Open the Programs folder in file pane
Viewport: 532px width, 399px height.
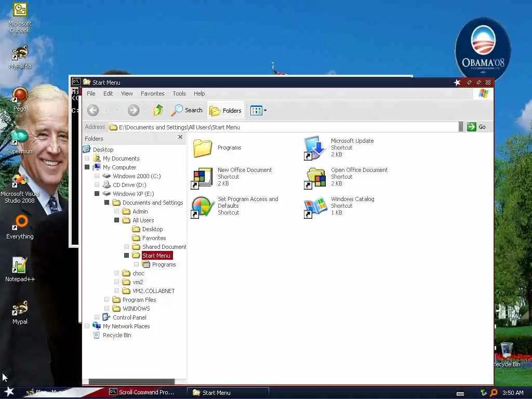218,148
